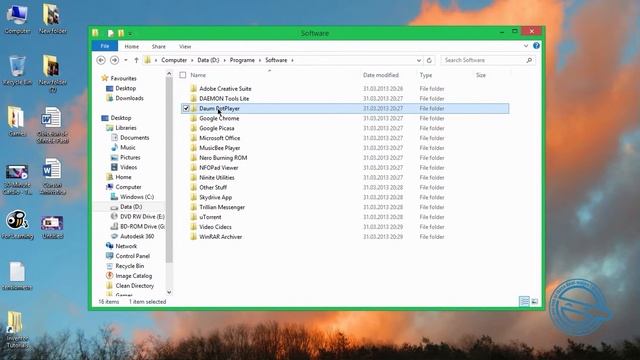Switch to Large icons view

point(535,301)
